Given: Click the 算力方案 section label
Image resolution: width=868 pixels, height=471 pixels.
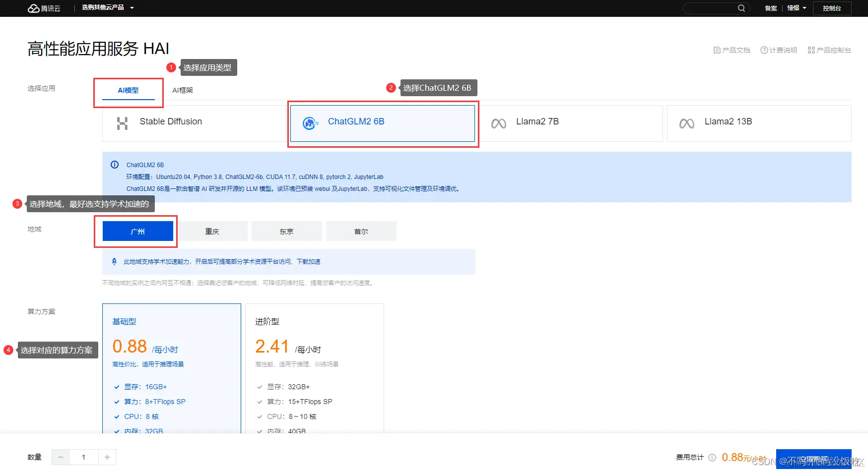Looking at the screenshot, I should pyautogui.click(x=41, y=311).
